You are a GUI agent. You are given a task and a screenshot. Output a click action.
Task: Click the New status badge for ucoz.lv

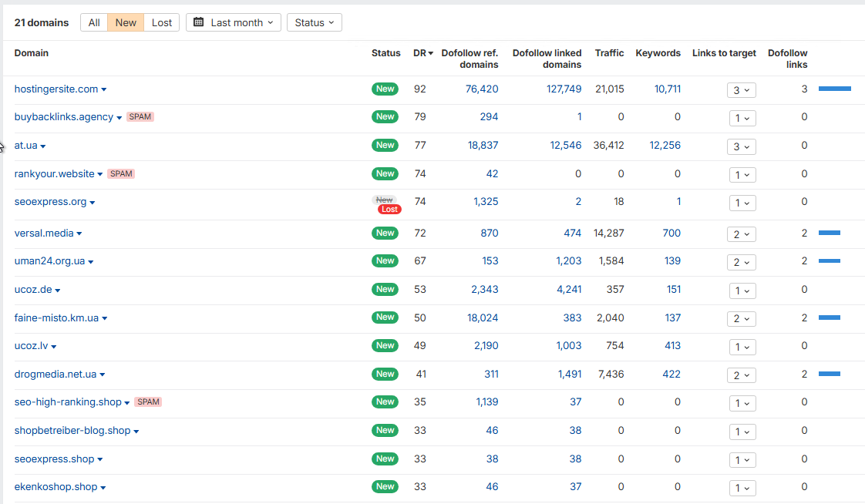pos(385,346)
